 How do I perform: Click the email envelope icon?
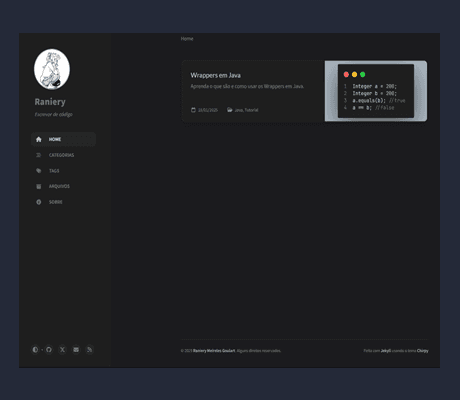(76, 350)
